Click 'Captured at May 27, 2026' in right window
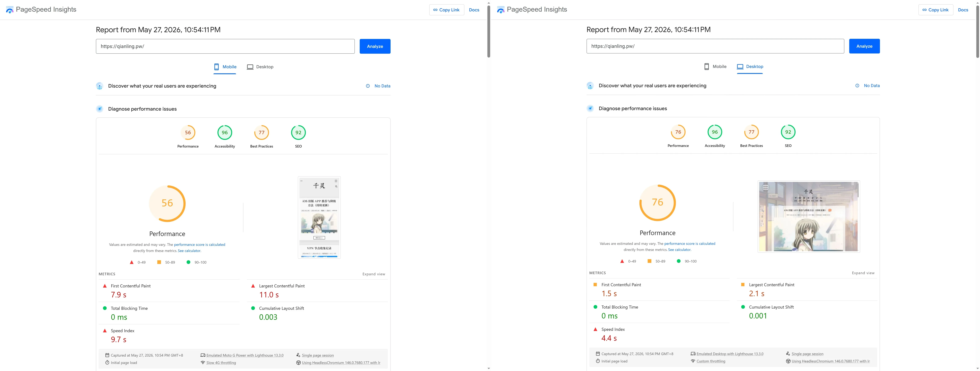The width and height of the screenshot is (980, 371). tap(637, 354)
